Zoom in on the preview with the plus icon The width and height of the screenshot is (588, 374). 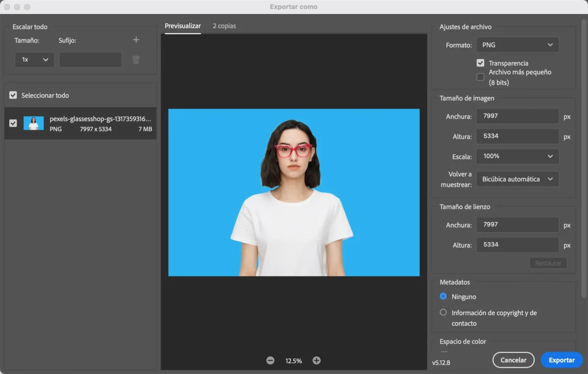pos(317,360)
